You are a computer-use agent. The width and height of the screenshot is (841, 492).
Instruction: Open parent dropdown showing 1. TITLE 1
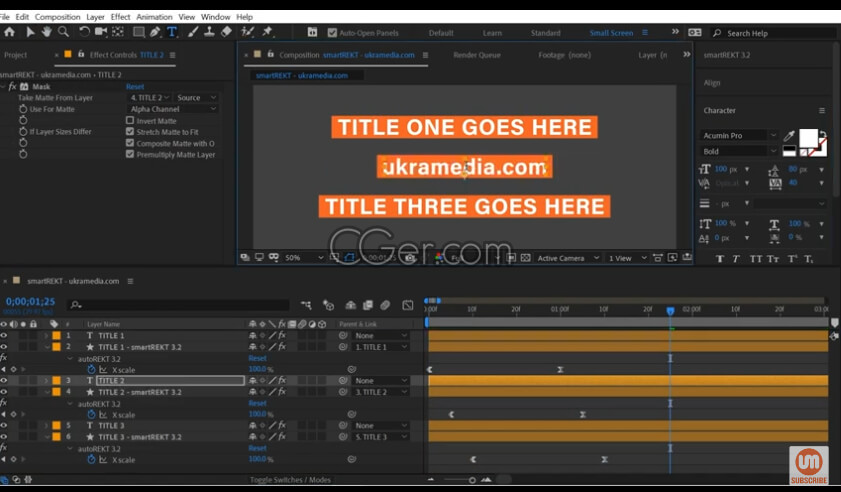click(380, 347)
